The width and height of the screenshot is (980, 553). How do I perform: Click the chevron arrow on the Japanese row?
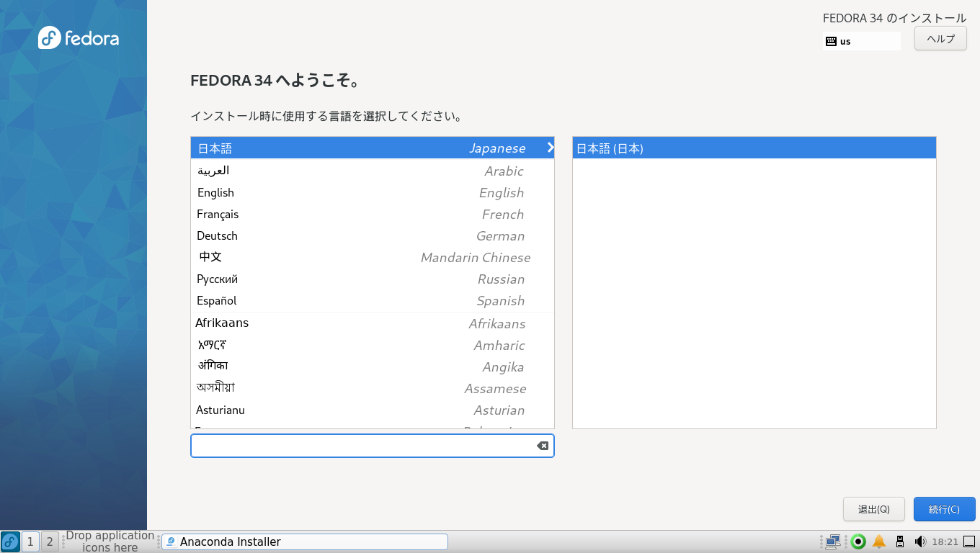pyautogui.click(x=551, y=148)
